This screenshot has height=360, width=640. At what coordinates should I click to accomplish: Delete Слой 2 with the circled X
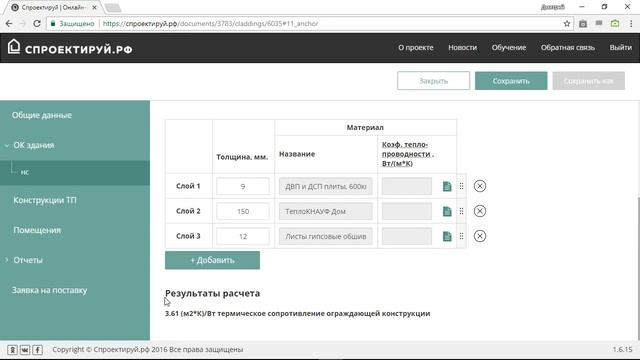480,211
